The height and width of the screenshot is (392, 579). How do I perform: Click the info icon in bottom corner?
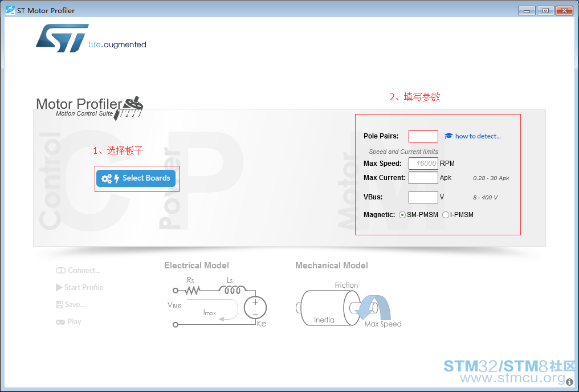point(569,382)
